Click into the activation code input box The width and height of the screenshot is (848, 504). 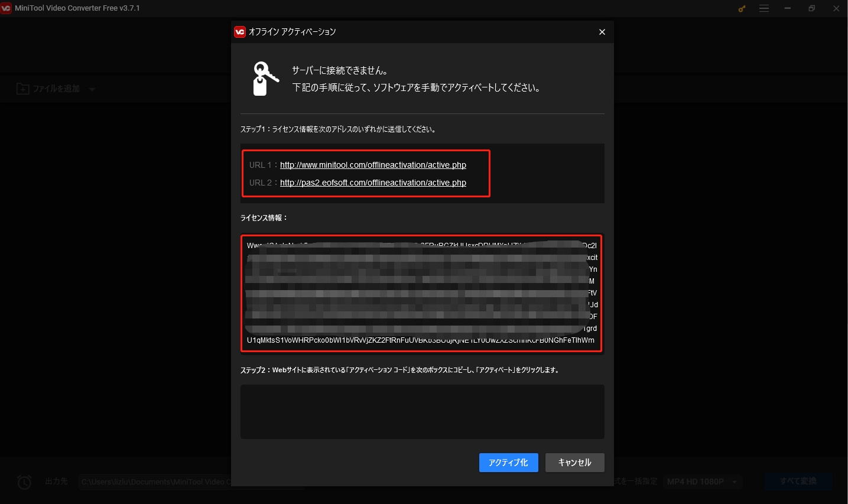(x=423, y=412)
